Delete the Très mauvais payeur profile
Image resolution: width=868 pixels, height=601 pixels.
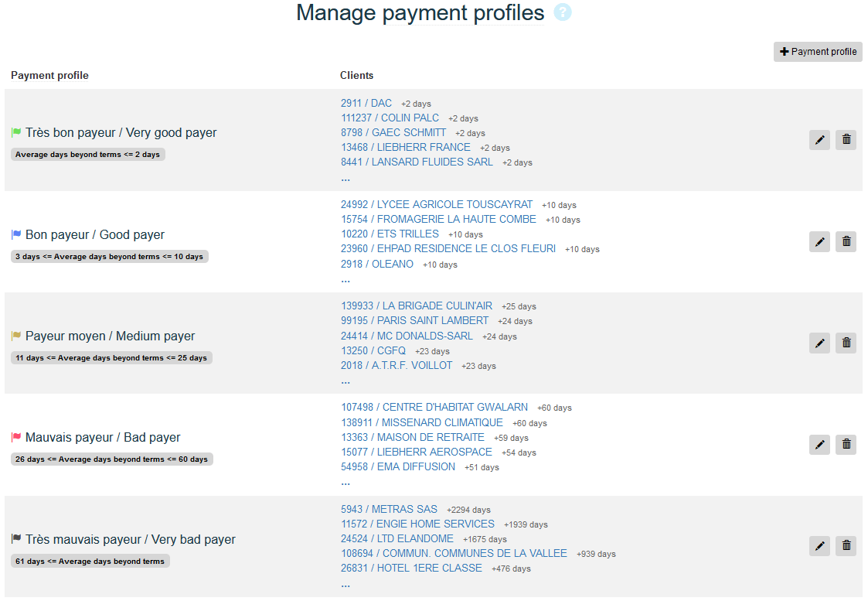point(846,546)
